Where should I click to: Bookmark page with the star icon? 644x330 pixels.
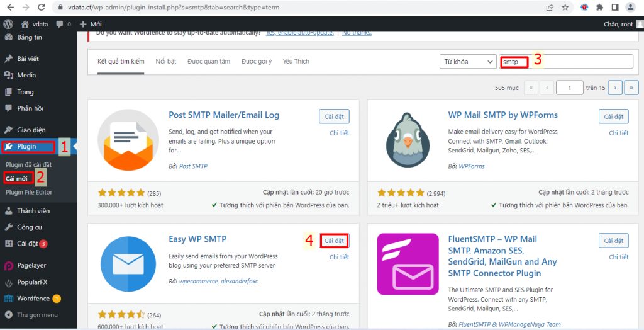click(x=565, y=8)
